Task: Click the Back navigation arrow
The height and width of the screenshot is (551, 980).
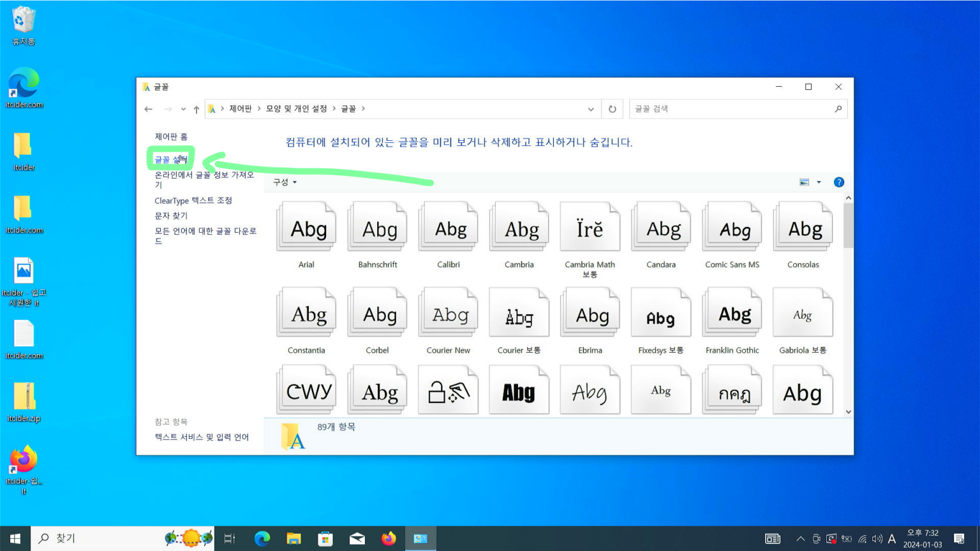Action: pos(148,108)
